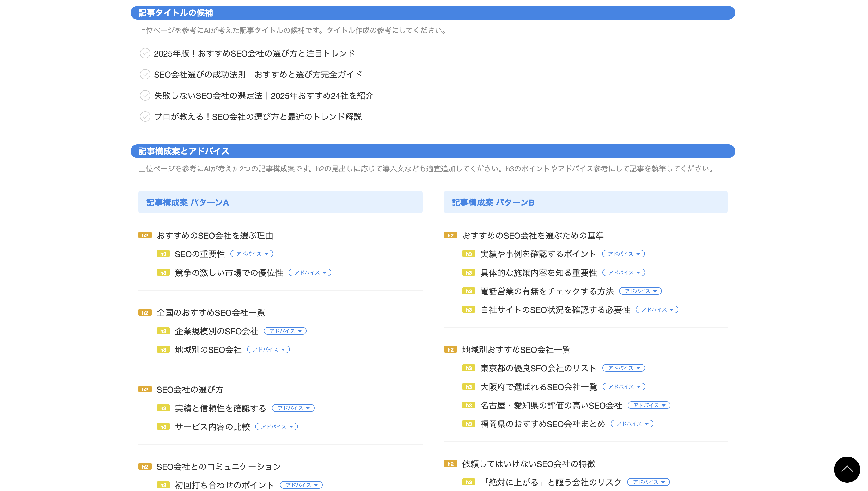Expand advice for '企業規模別のSEO会社'
Screen dimensions: 868x491
[x=285, y=331]
